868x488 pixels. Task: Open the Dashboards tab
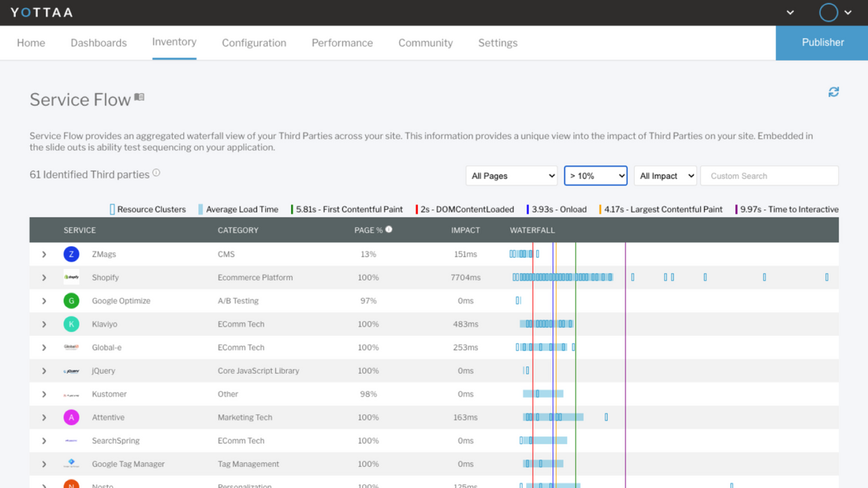click(x=98, y=43)
